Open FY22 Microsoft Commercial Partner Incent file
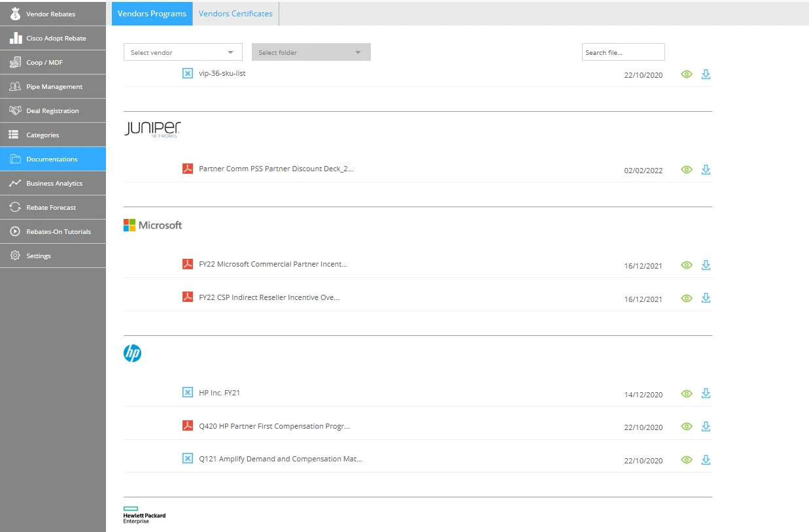 coord(273,264)
